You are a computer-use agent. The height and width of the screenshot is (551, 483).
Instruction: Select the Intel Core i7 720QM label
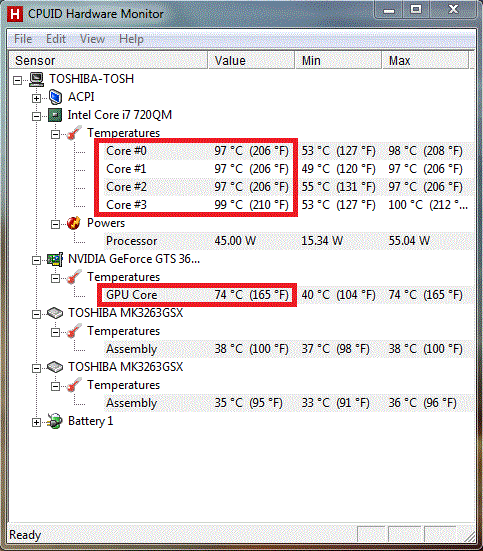pos(120,115)
